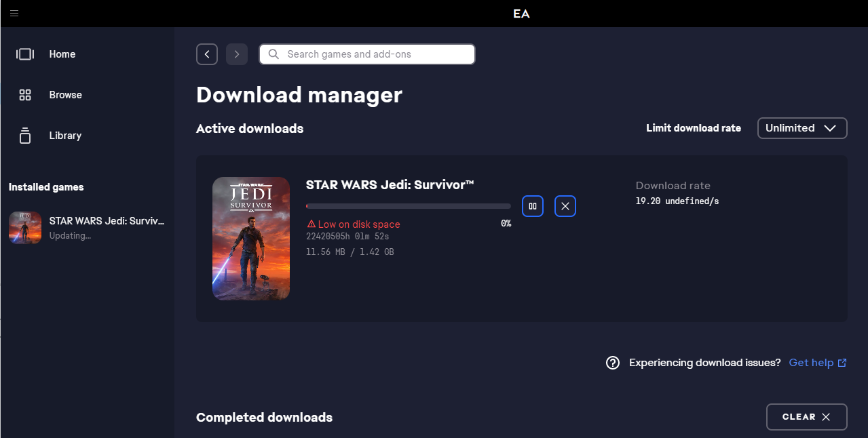Click the Low on disk space warning
This screenshot has height=438, width=868.
(354, 224)
